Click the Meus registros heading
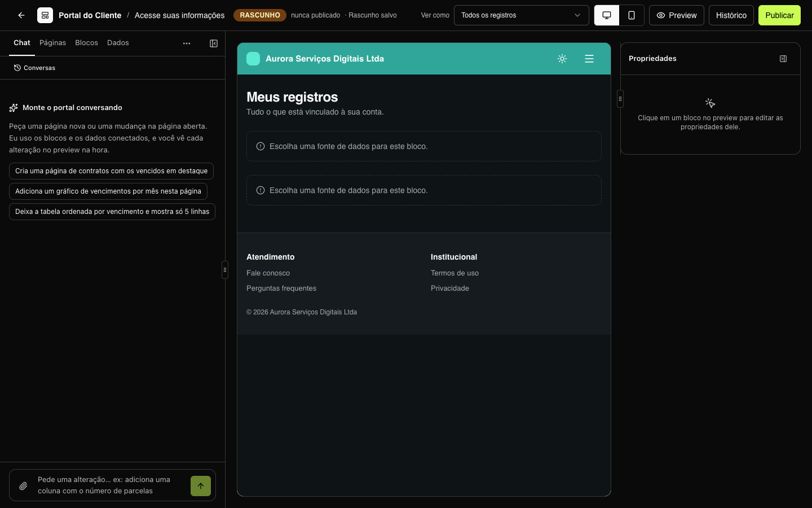 point(292,97)
